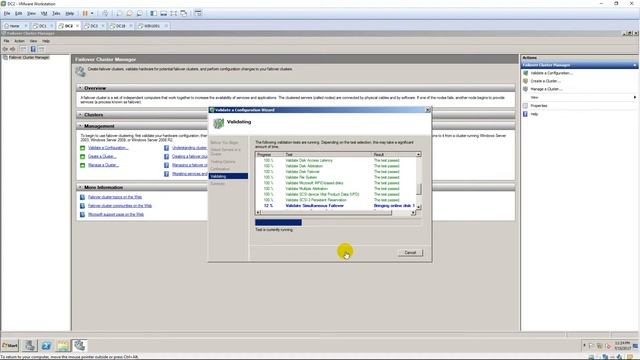Open Failover cluster communities on the Web link
The image size is (640, 360).
[x=120, y=206]
